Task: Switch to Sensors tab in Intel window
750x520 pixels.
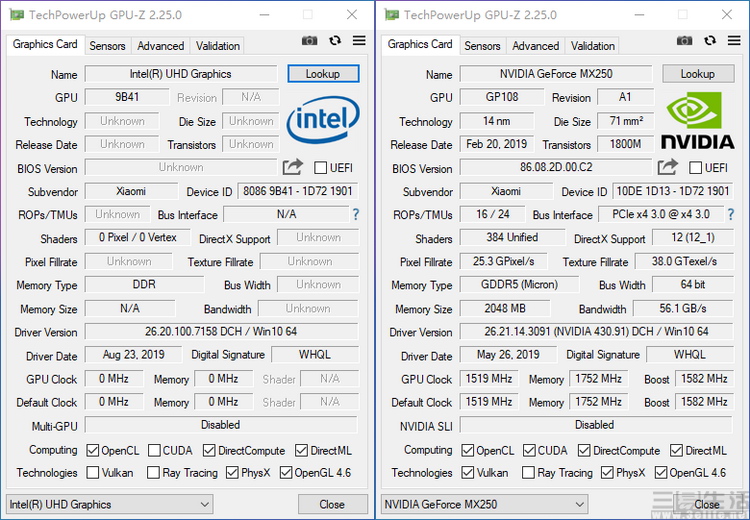Action: point(107,46)
